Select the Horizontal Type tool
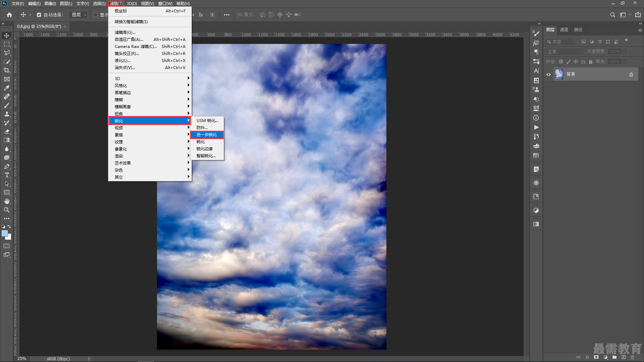This screenshot has height=362, width=644. tap(7, 175)
